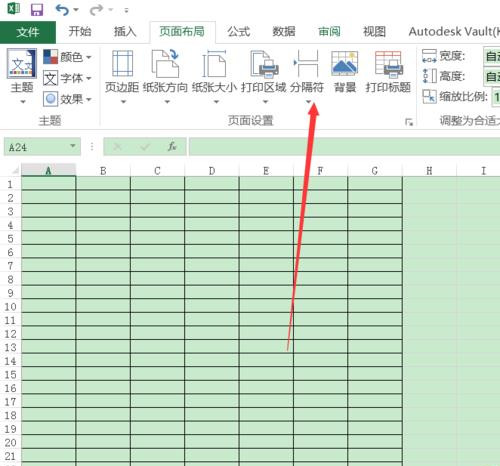Click the 背景 background picture icon

[345, 63]
